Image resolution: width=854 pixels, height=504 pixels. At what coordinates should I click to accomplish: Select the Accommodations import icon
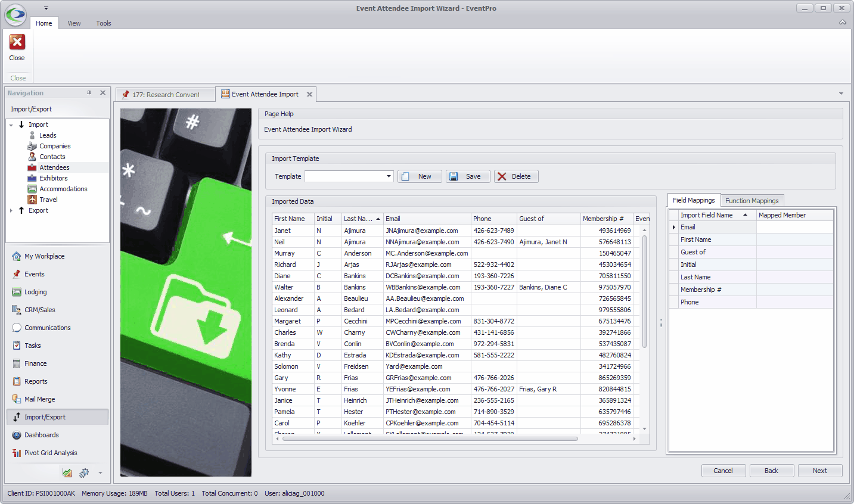pyautogui.click(x=32, y=189)
